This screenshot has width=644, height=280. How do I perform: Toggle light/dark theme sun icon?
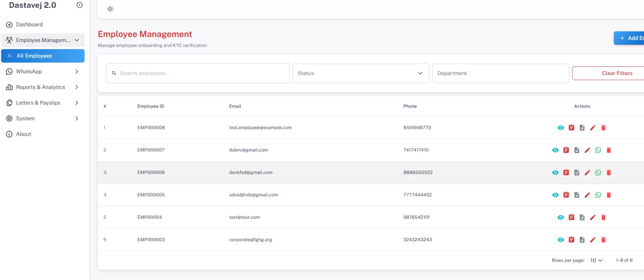point(110,9)
